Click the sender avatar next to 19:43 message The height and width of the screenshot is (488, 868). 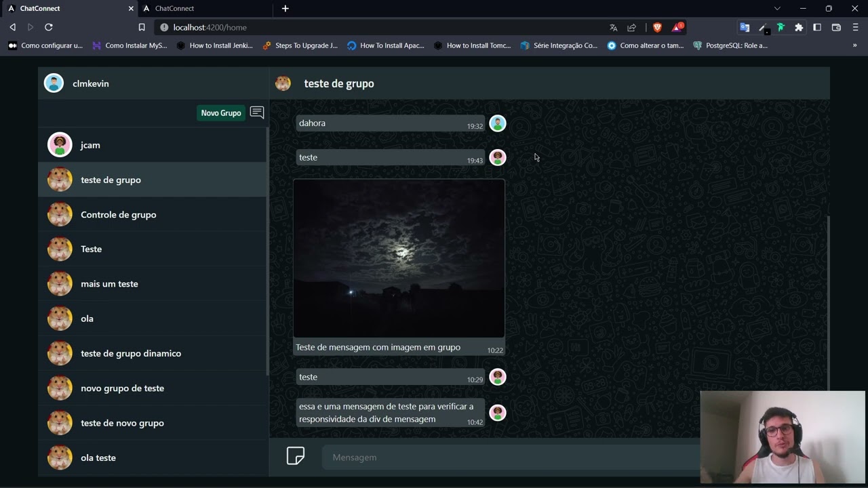[498, 157]
